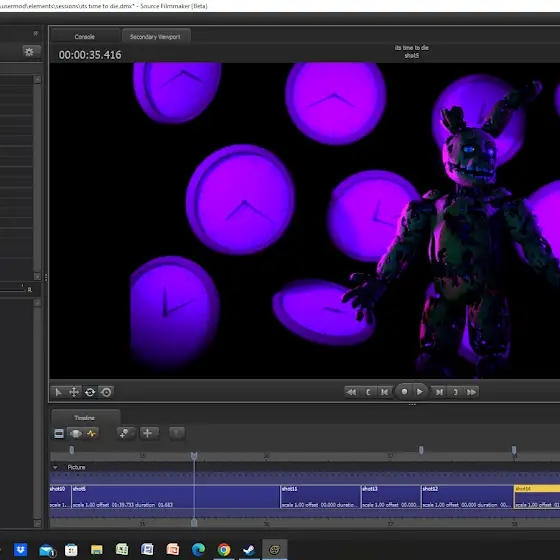The width and height of the screenshot is (560, 560).
Task: Select the move manipulator tool
Action: (x=74, y=392)
